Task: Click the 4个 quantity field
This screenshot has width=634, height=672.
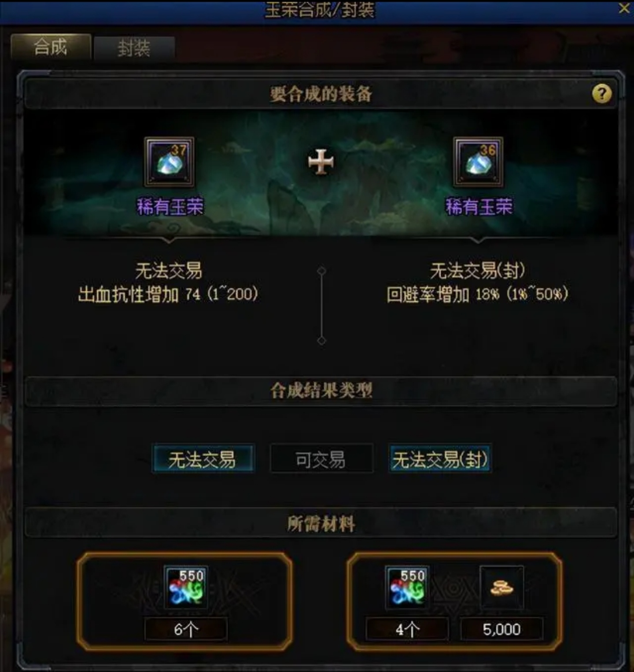Action: point(407,629)
